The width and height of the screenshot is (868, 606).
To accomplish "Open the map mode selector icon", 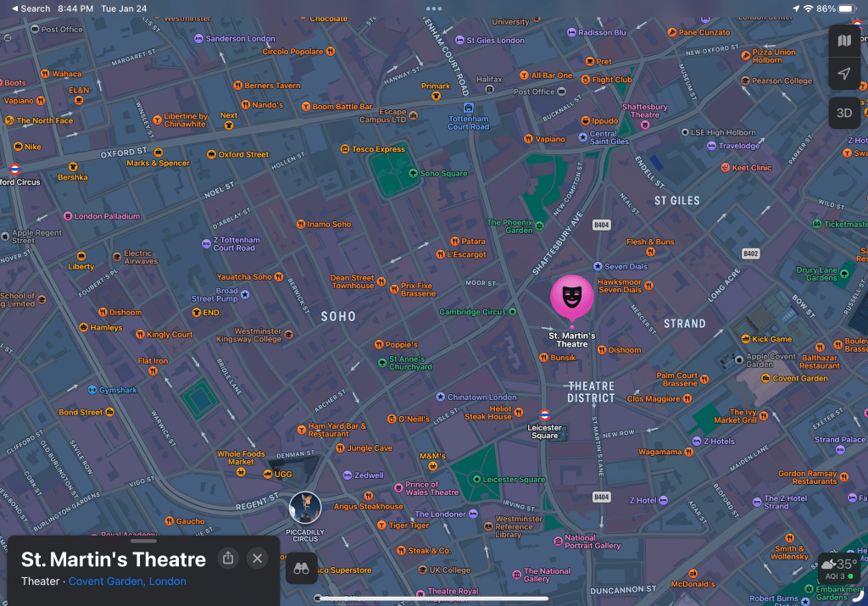I will [843, 40].
